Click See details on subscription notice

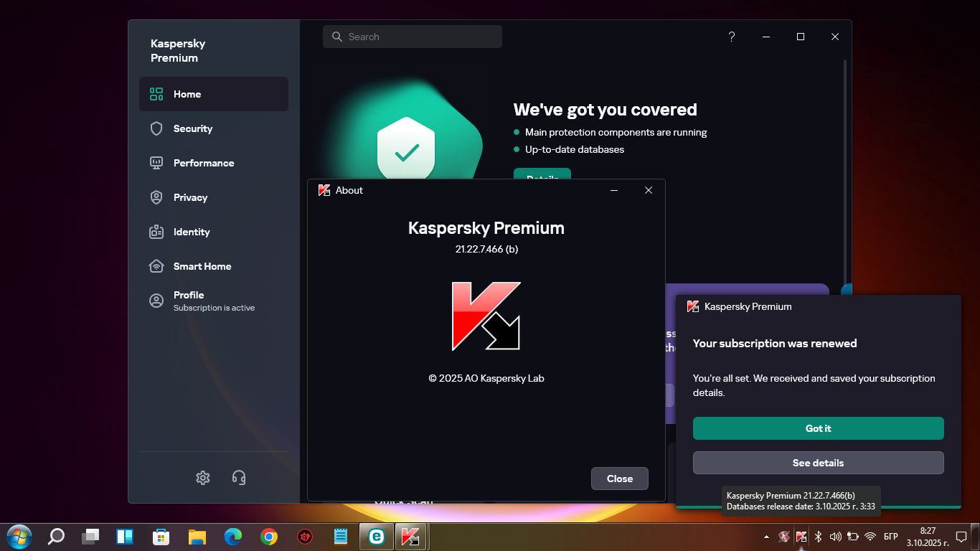tap(818, 463)
